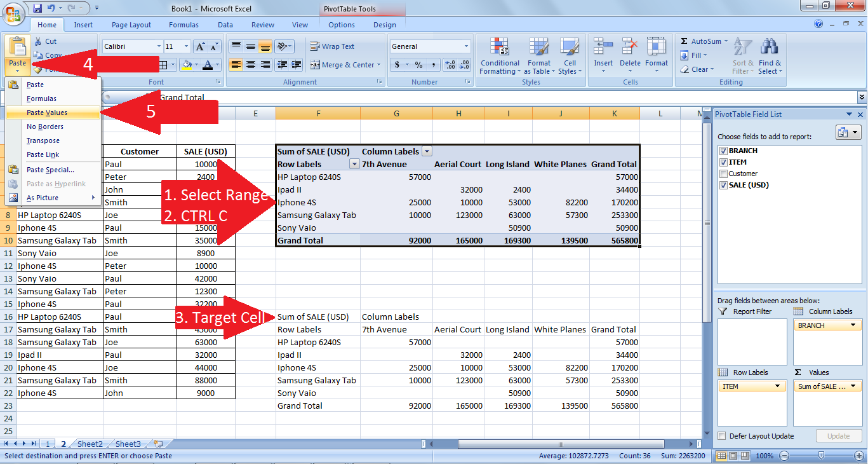This screenshot has width=868, height=464.
Task: Click the Undo icon in Quick Access toolbar
Action: pos(51,8)
